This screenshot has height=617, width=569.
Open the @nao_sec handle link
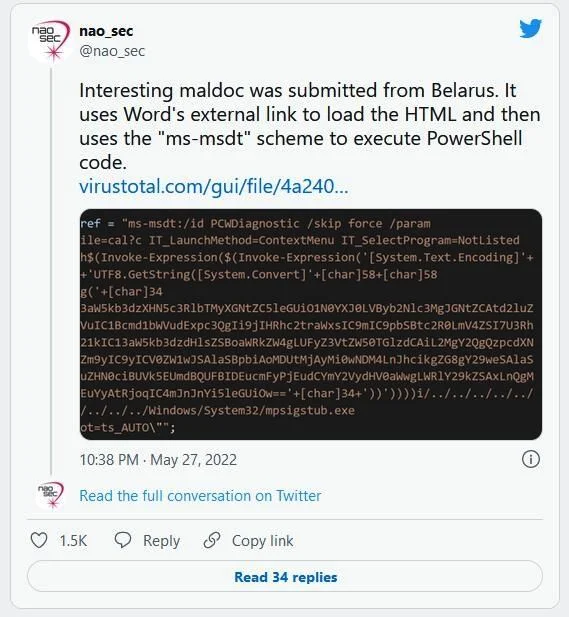[112, 51]
